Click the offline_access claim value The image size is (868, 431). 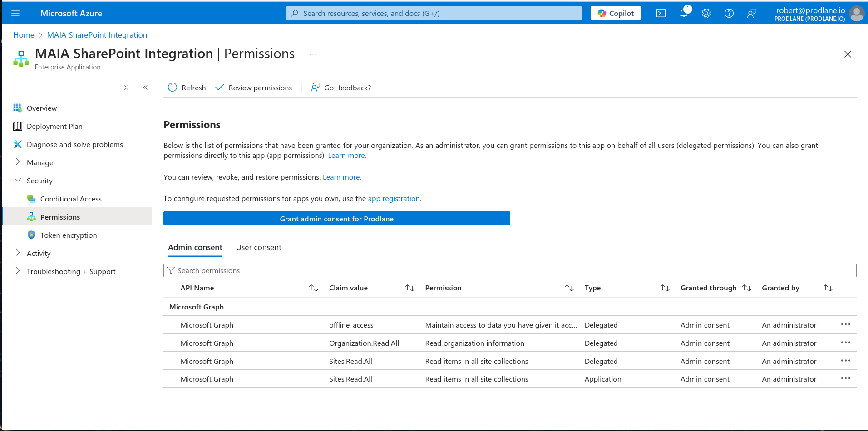tap(351, 325)
